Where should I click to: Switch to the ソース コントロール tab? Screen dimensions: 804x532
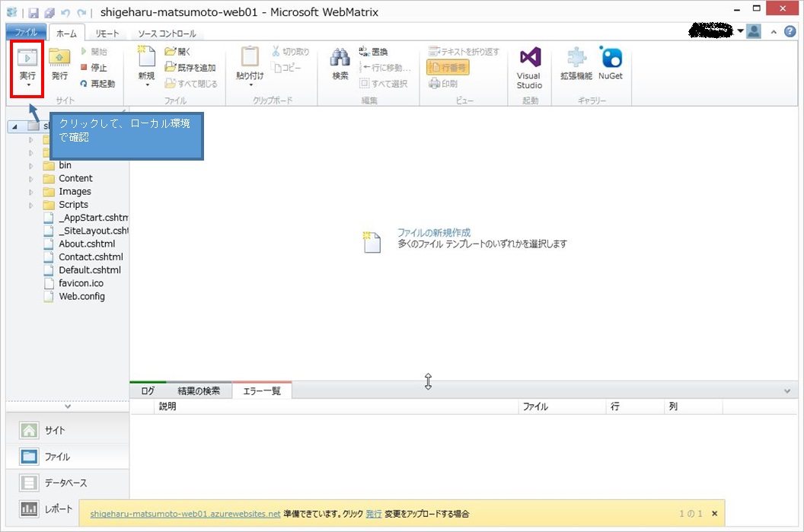tap(167, 33)
